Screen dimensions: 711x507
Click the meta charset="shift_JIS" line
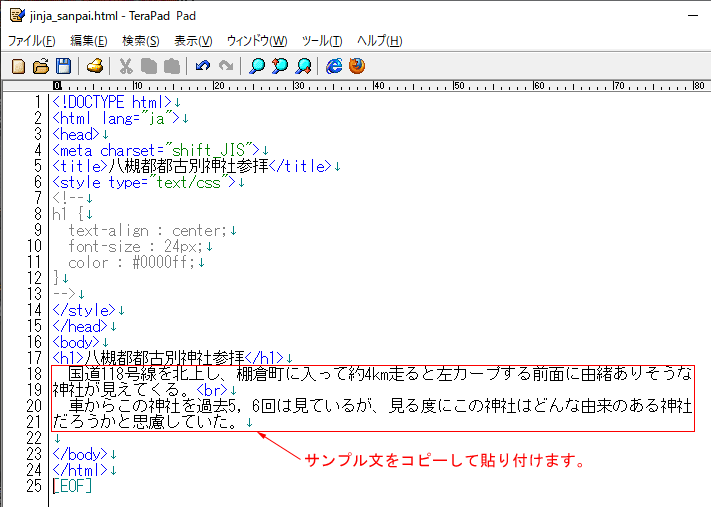[x=156, y=150]
